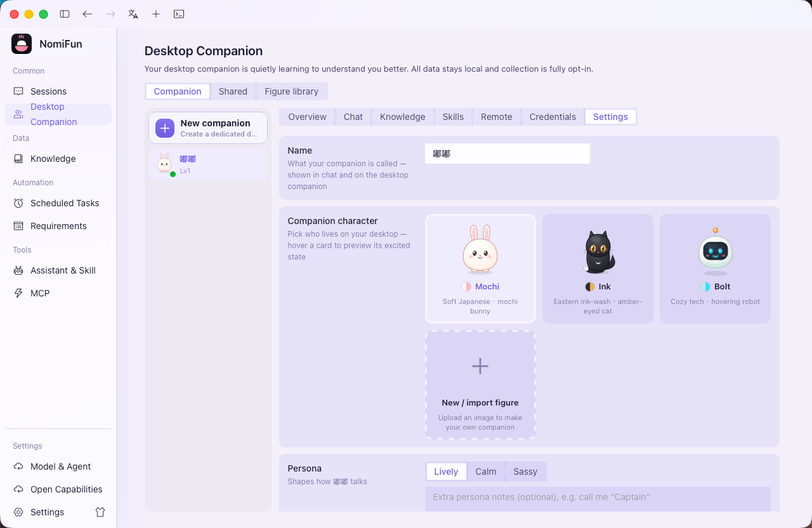
Task: Select the Mochi bunny character card
Action: [x=480, y=268]
